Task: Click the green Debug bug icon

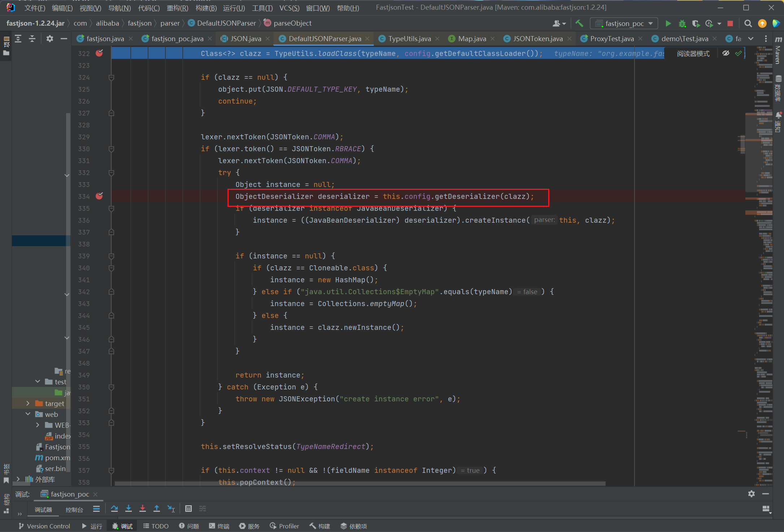Action: 682,23
